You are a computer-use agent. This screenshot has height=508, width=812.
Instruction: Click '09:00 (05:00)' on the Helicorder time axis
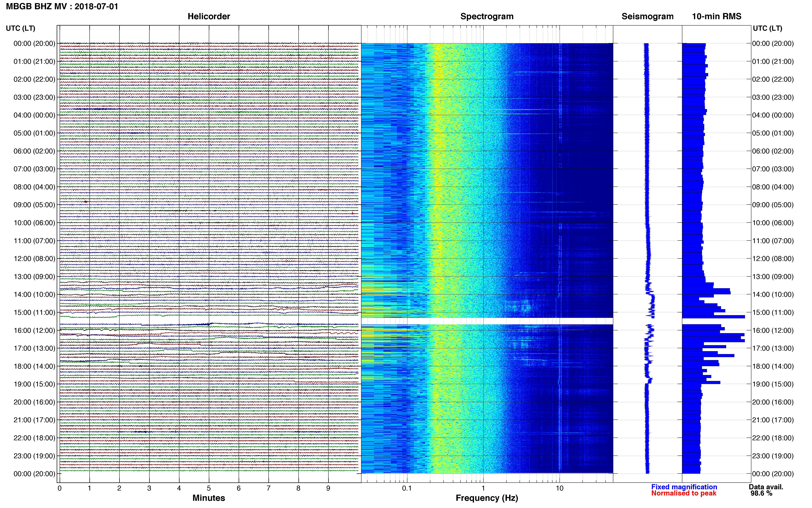[x=34, y=205]
